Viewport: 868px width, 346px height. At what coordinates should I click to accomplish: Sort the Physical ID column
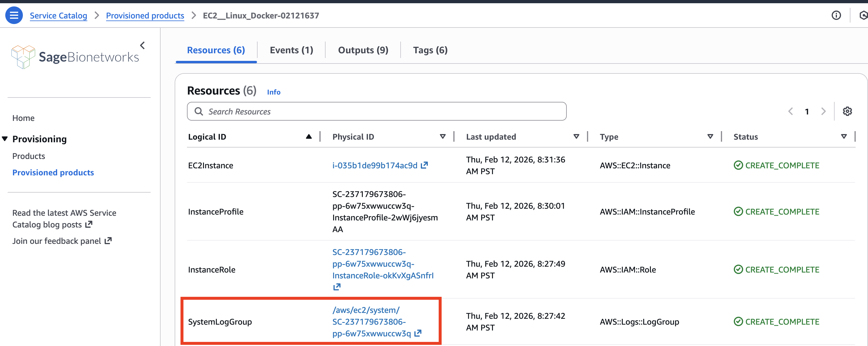(442, 137)
